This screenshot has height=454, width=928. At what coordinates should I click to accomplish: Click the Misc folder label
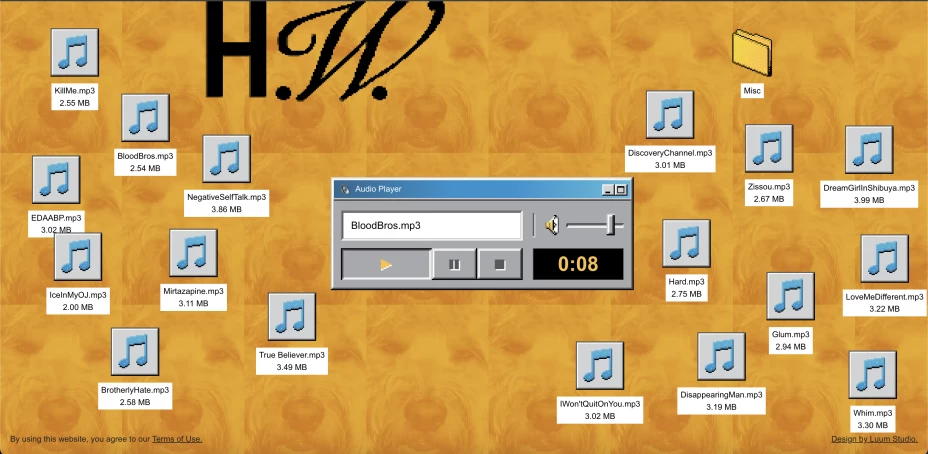[x=752, y=91]
